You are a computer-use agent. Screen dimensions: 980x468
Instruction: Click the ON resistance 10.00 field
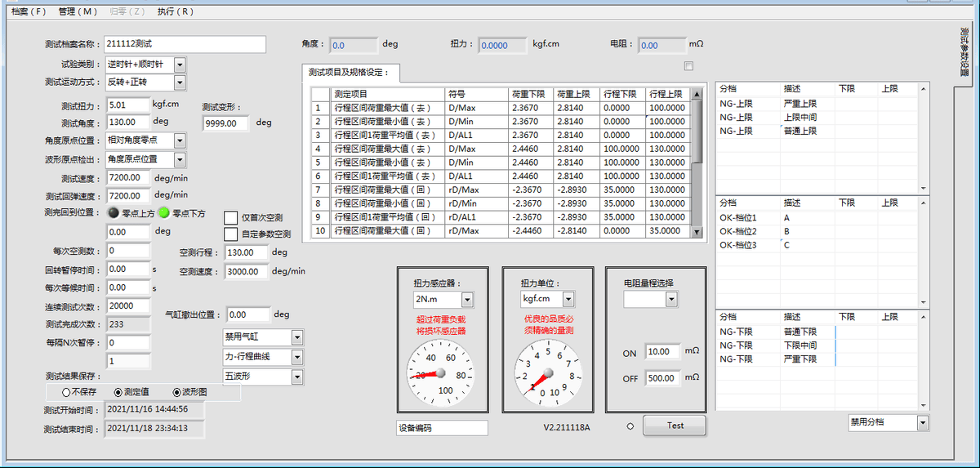pyautogui.click(x=661, y=352)
